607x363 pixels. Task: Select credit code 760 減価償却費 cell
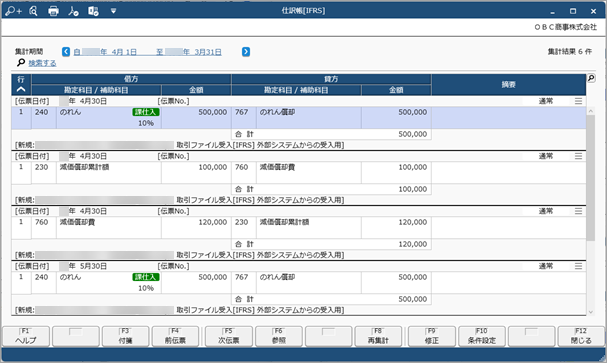(x=309, y=173)
